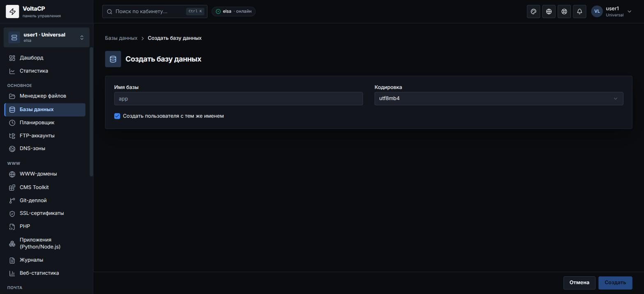Expand the user1 profile menu chevron
644x294 pixels.
(629, 11)
